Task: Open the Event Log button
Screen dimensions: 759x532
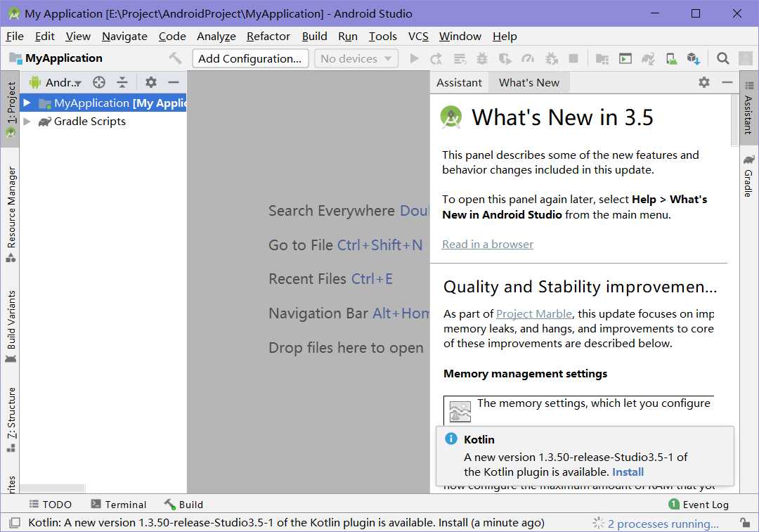Action: pyautogui.click(x=699, y=505)
